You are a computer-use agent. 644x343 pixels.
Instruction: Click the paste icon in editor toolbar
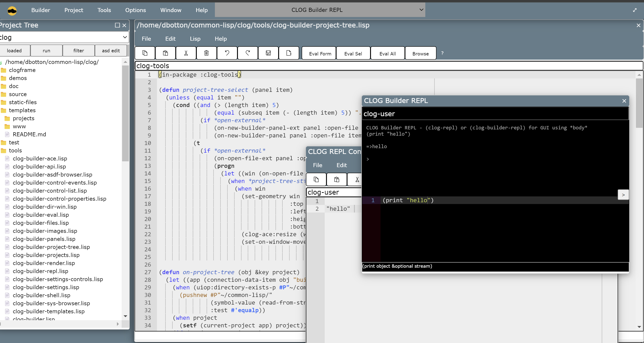165,53
